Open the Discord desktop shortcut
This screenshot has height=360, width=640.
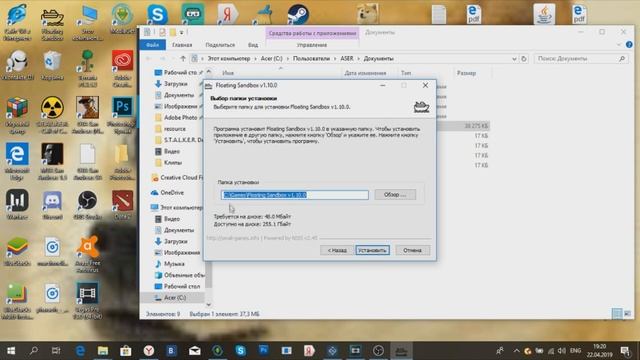[52, 204]
